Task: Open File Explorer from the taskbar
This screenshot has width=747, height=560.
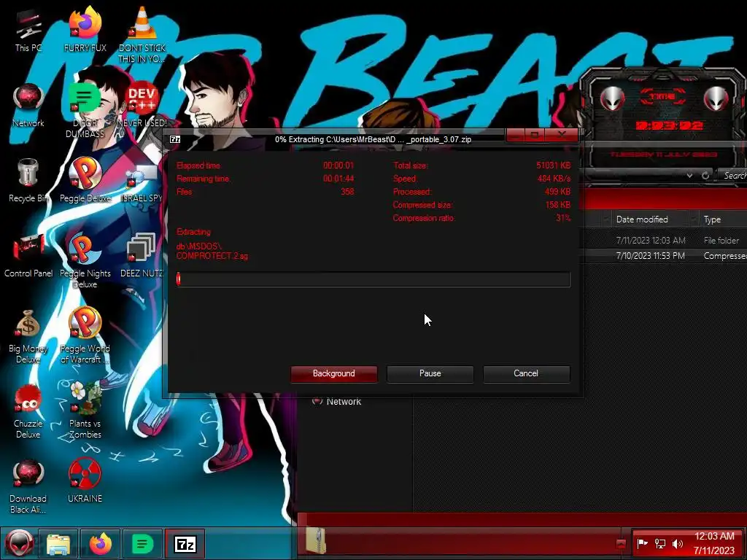Action: [58, 544]
